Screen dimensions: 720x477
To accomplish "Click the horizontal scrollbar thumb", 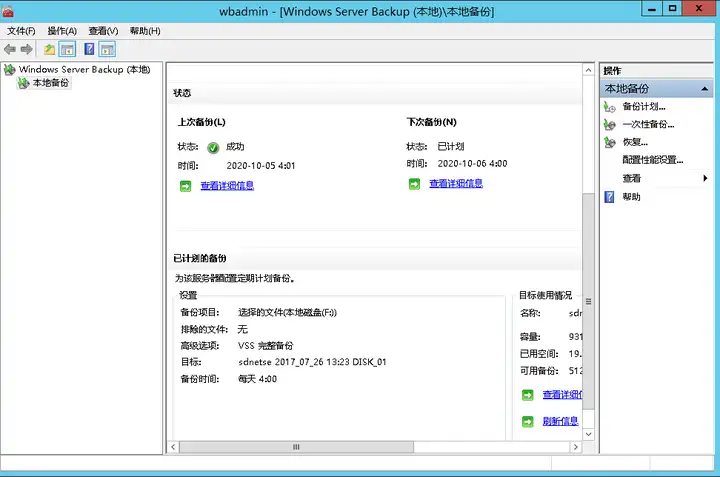I will [296, 447].
